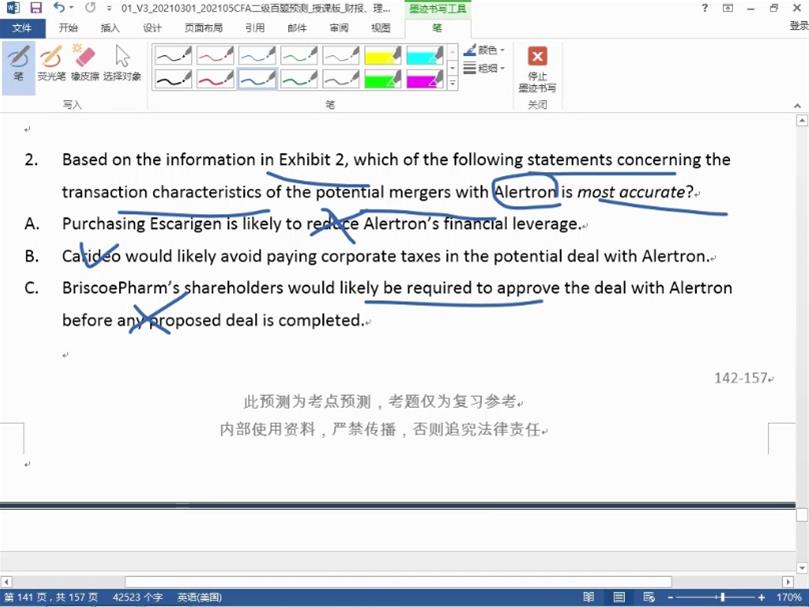Screen dimensions: 809x607
Task: Open the 文件 file tab
Action: click(x=22, y=28)
